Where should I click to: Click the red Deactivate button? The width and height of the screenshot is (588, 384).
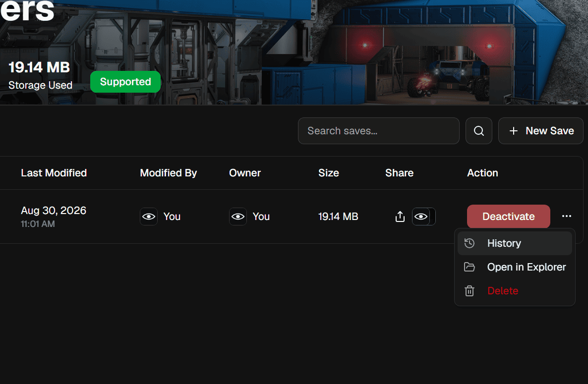(509, 216)
